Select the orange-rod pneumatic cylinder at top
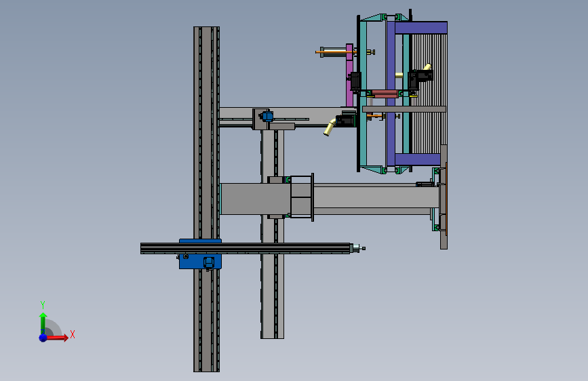 click(x=334, y=52)
